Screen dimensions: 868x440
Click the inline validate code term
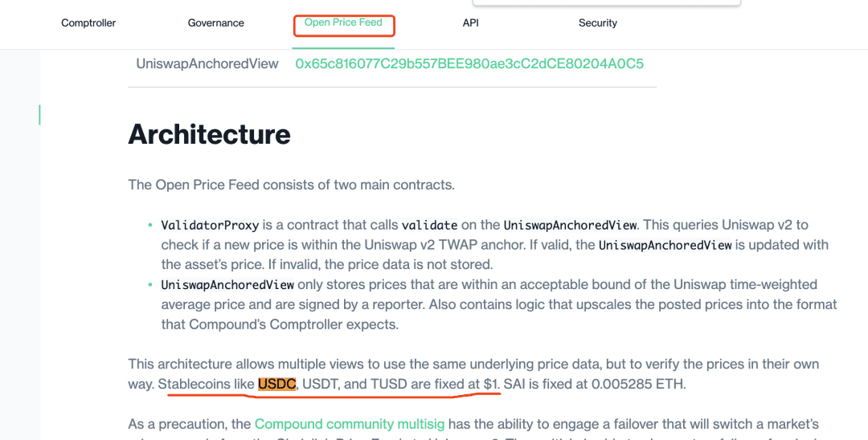coord(429,225)
